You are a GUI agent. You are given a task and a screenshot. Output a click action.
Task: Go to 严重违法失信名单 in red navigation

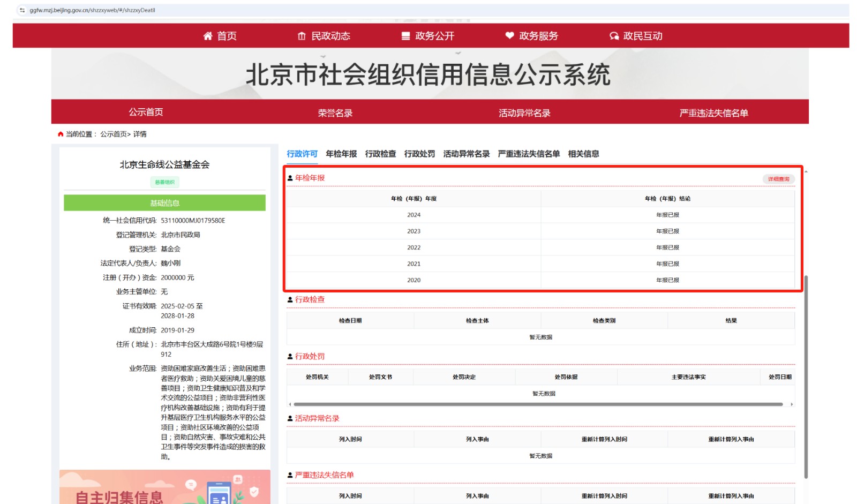coord(713,112)
